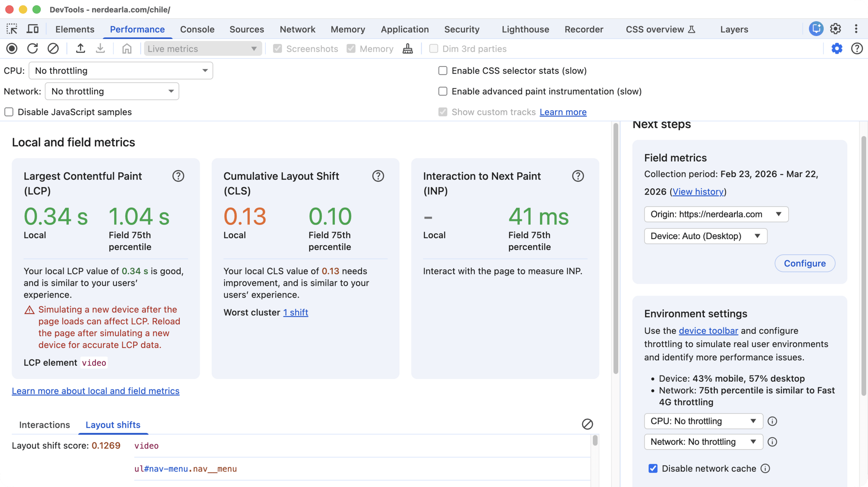
Task: Click the upload trace profile icon
Action: 80,49
